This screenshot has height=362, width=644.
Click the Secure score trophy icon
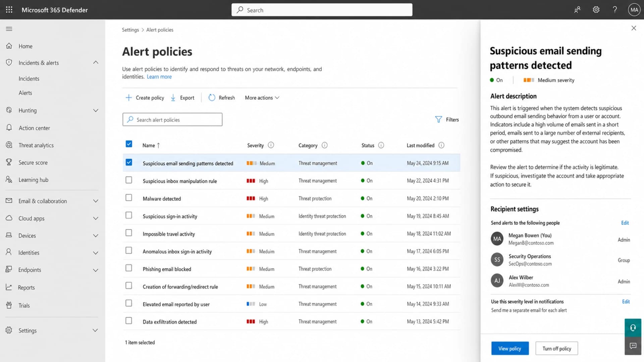tap(9, 162)
